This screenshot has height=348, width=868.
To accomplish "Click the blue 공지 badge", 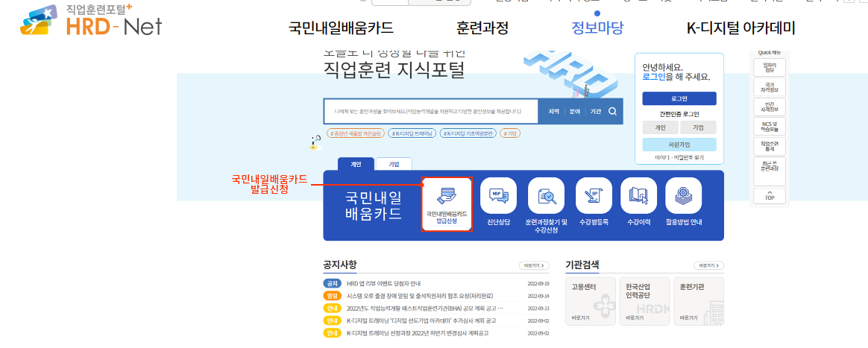I will coord(332,283).
